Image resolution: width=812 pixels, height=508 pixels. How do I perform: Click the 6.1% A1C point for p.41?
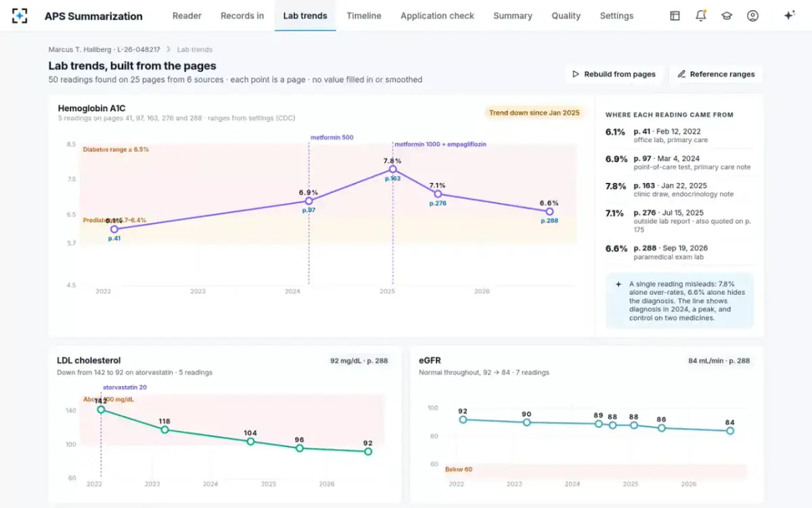114,229
